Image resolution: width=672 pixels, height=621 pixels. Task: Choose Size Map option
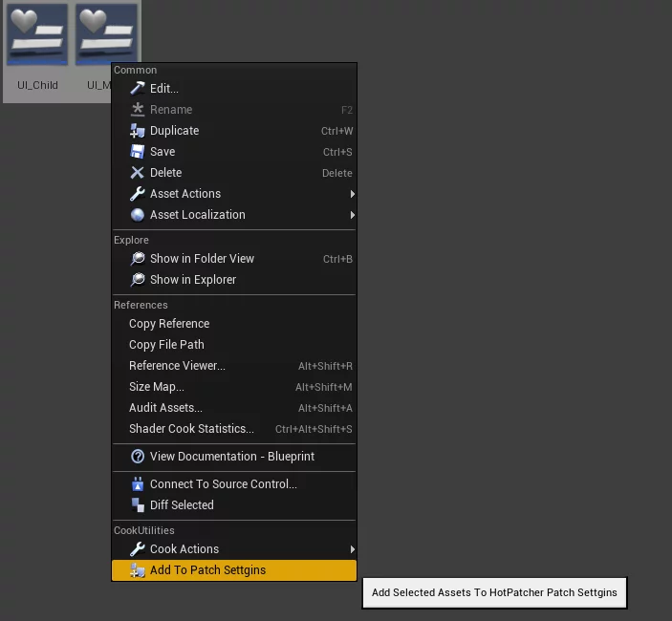(x=157, y=387)
